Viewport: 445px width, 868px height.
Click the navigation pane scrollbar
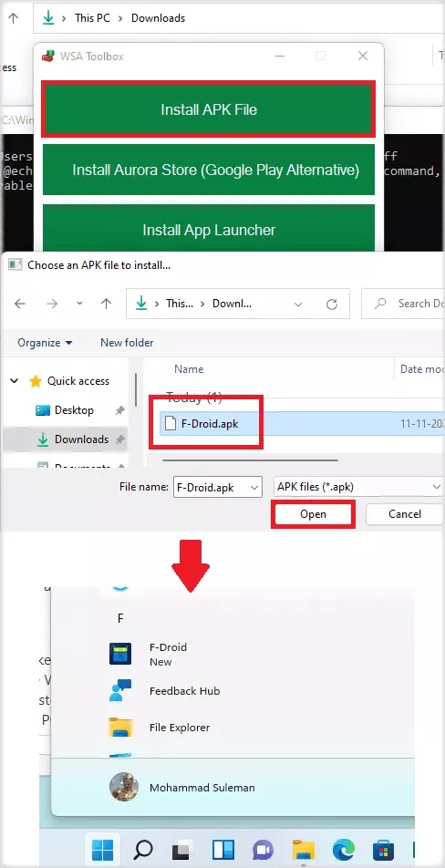136,390
